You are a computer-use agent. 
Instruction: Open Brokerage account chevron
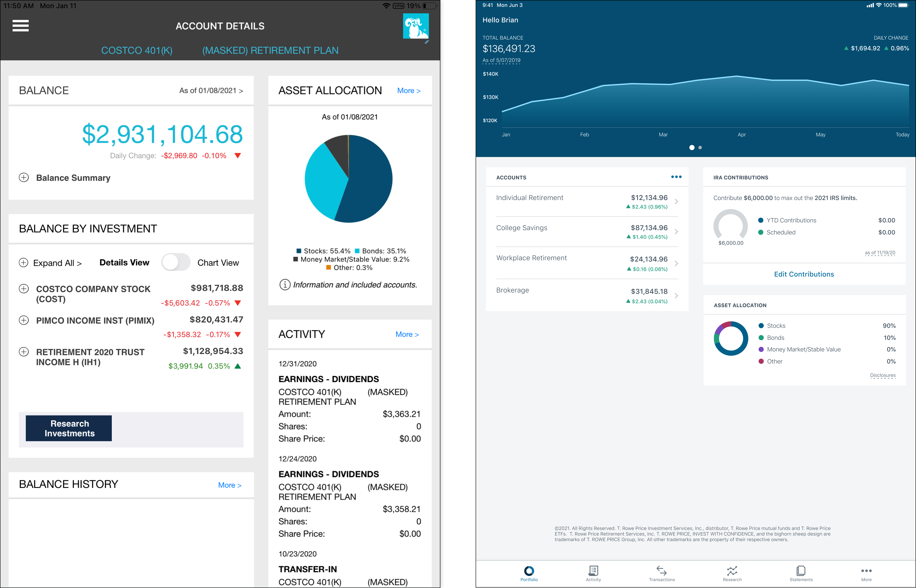point(676,296)
